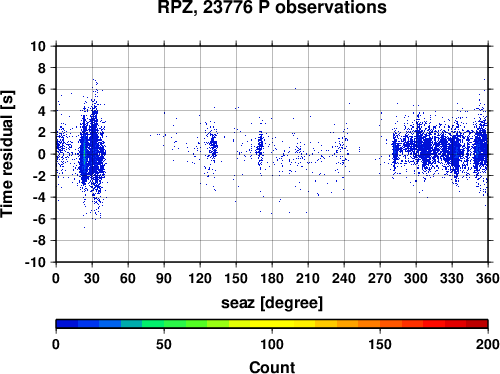Screen dimensions: 500x374
Task: Click x-axis tick label '270'
Action: click(380, 278)
